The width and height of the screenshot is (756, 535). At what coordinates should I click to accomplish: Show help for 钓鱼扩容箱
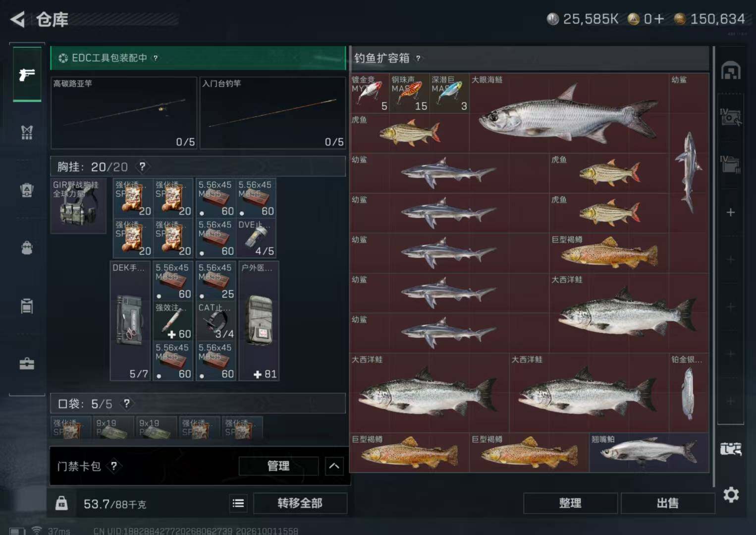[418, 58]
